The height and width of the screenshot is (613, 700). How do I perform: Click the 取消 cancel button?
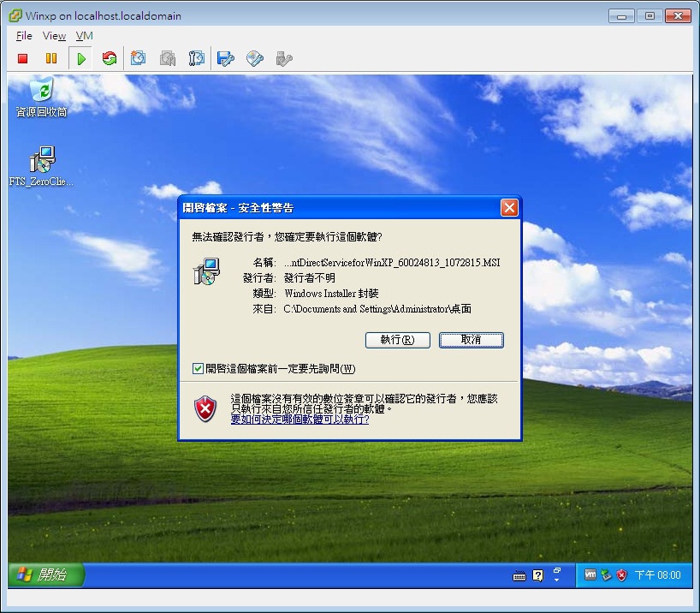click(471, 340)
